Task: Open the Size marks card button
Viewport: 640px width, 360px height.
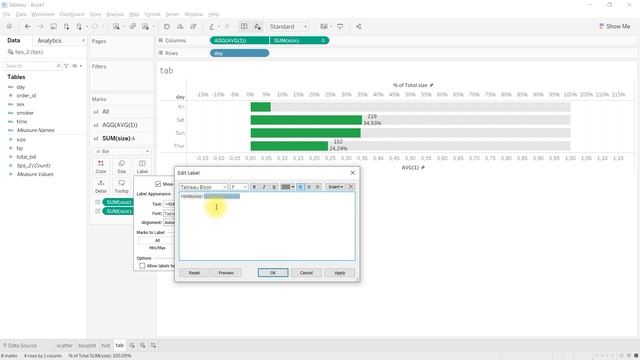Action: tap(121, 167)
